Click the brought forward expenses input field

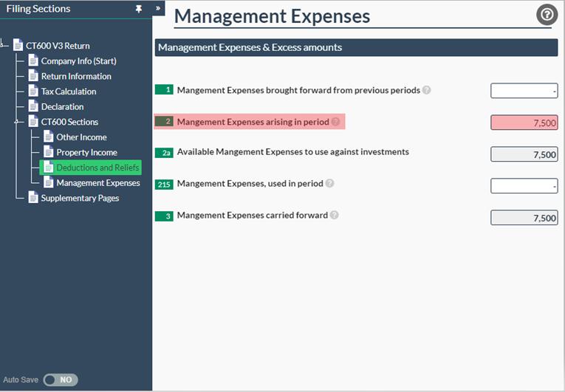coord(524,91)
